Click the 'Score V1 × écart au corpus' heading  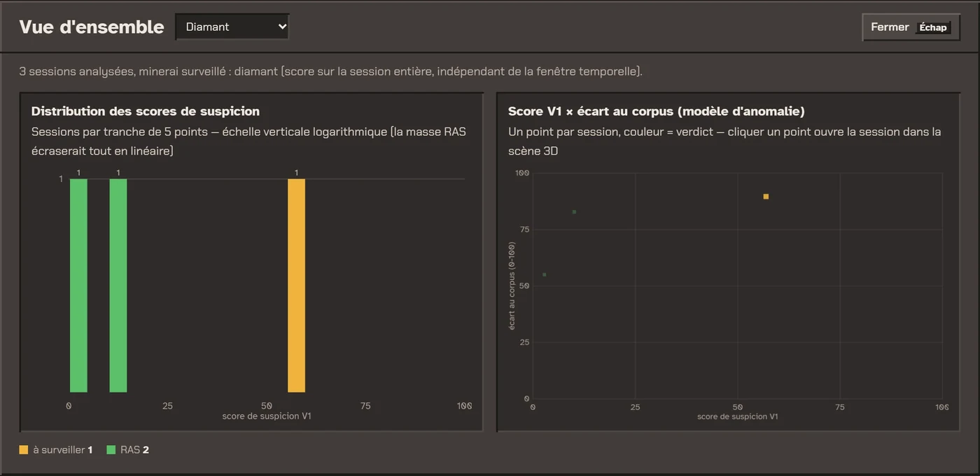[657, 111]
